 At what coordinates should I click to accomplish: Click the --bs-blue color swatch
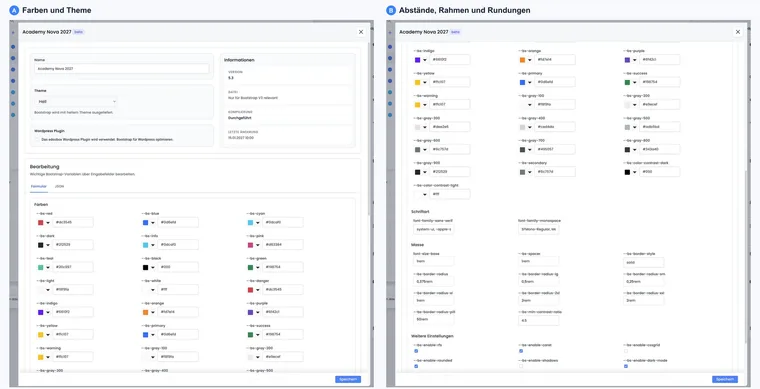[x=145, y=222]
